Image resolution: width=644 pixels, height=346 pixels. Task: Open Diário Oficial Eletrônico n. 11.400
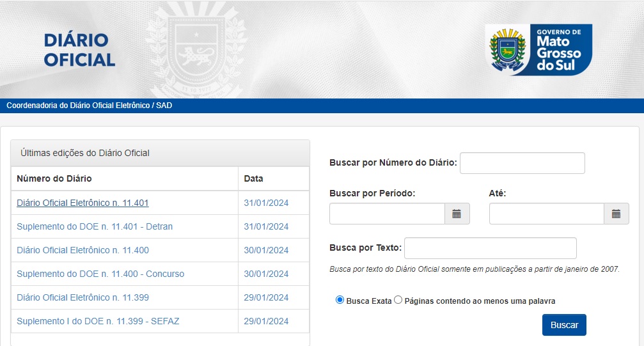coord(82,250)
